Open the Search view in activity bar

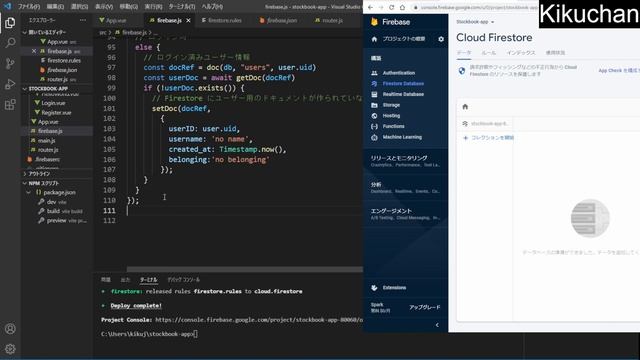[x=10, y=43]
